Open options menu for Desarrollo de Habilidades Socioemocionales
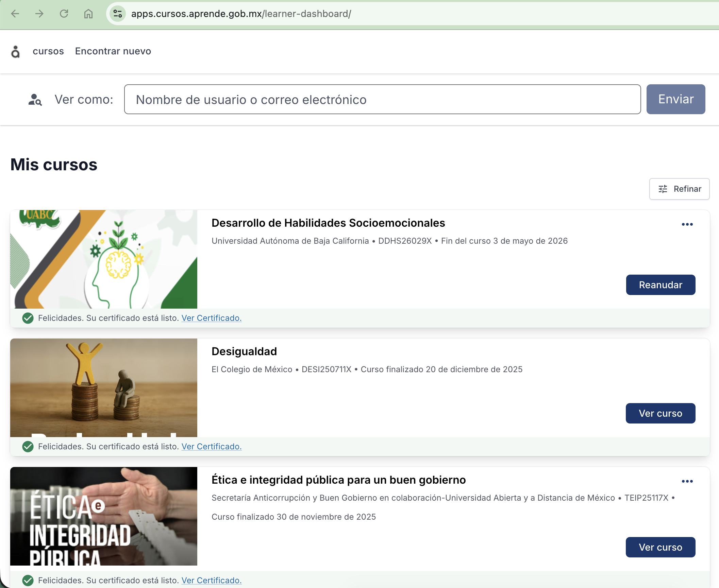719x588 pixels. (687, 224)
